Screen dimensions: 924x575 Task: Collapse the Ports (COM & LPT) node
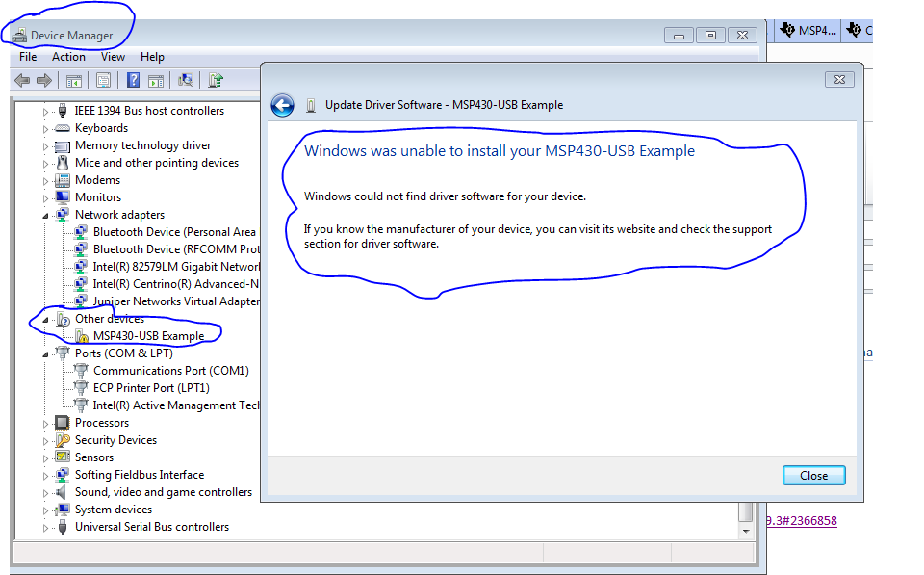click(x=45, y=354)
